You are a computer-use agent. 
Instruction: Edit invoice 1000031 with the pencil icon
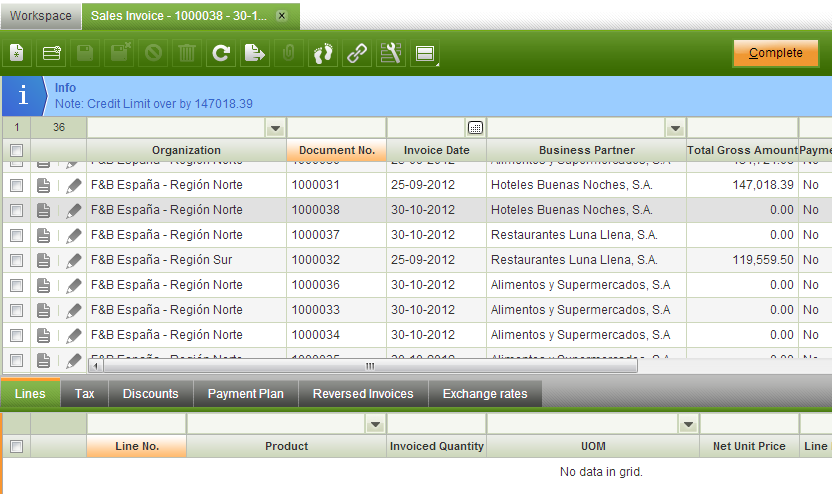74,185
